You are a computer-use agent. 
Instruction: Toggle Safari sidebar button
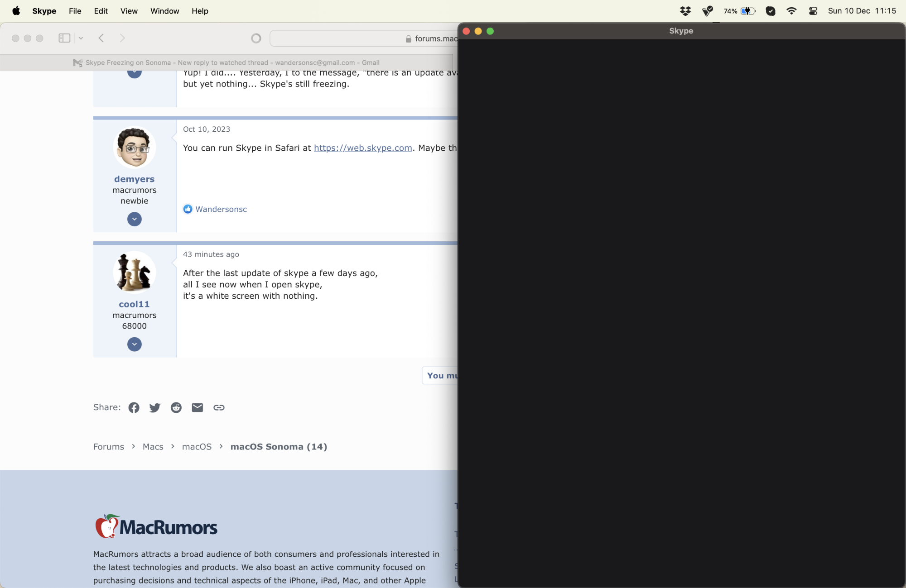pos(64,38)
